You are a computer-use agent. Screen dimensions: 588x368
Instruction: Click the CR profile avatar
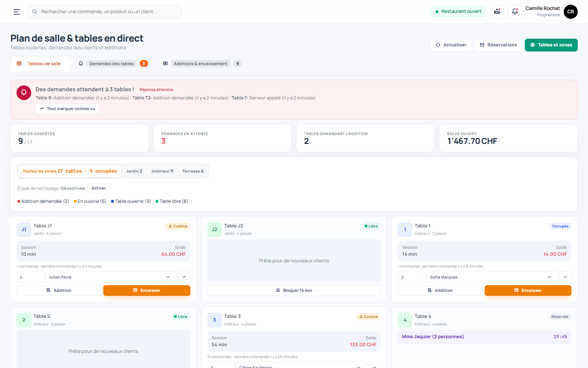(x=571, y=12)
